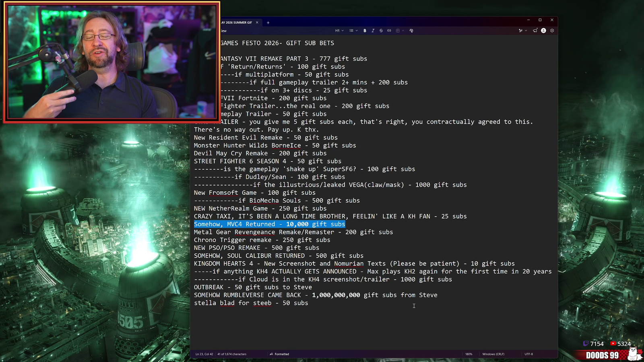Viewport: 644px width, 362px height.
Task: Click the 'Chrono Trigger remake' line
Action: pos(262,240)
